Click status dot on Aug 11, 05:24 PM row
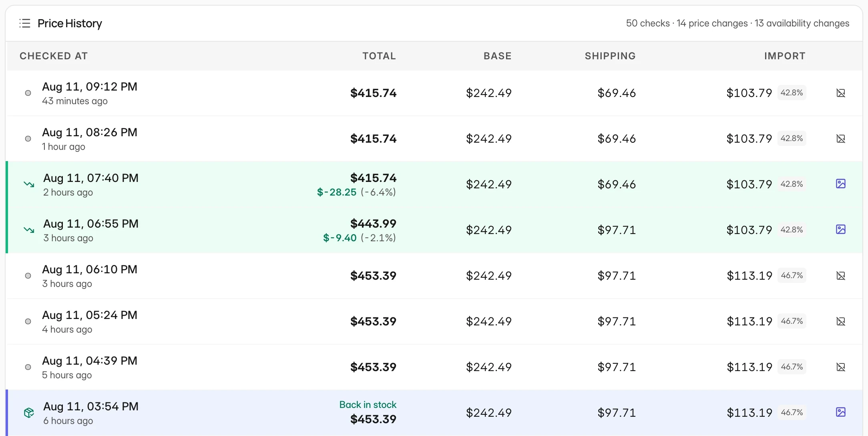 (28, 321)
